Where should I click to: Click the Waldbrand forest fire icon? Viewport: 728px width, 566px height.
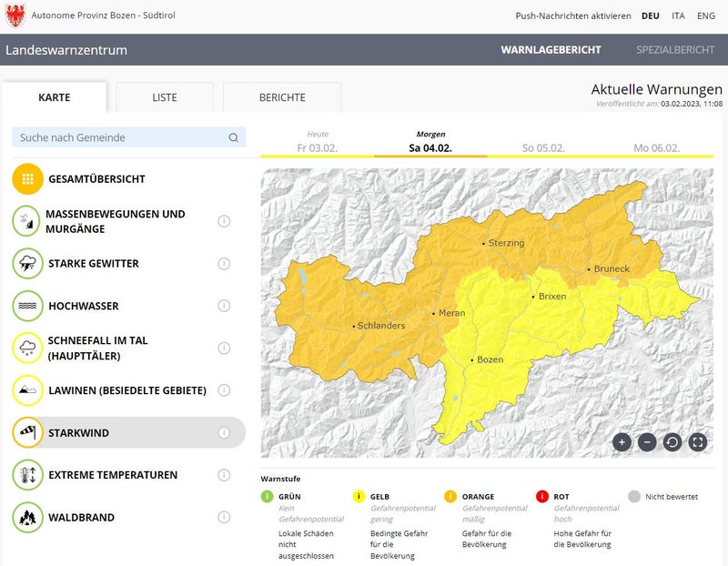(27, 517)
